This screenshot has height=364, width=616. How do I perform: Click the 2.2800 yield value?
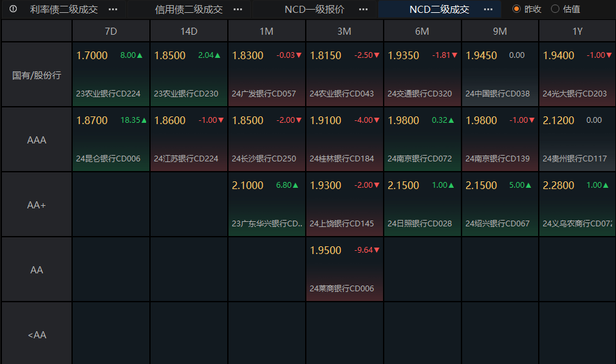tap(559, 185)
